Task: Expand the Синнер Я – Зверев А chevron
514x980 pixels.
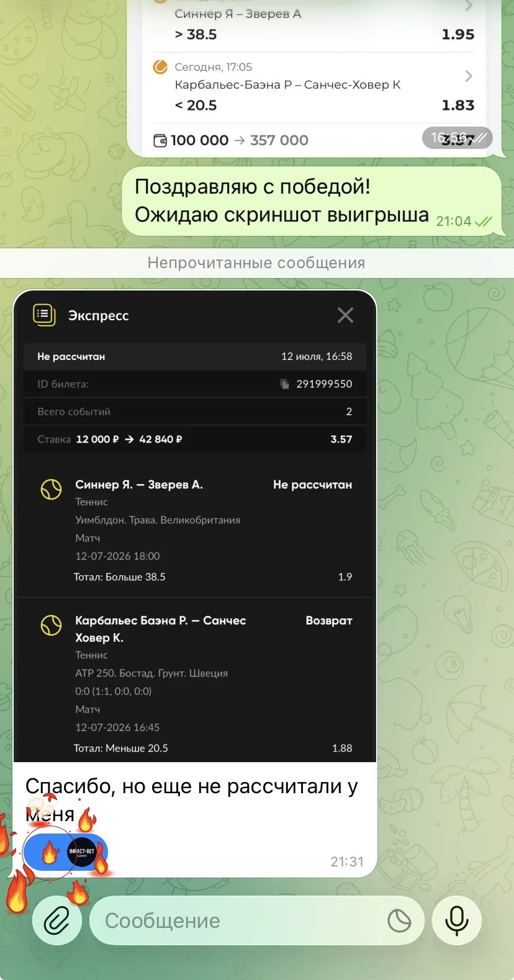Action: point(469,6)
